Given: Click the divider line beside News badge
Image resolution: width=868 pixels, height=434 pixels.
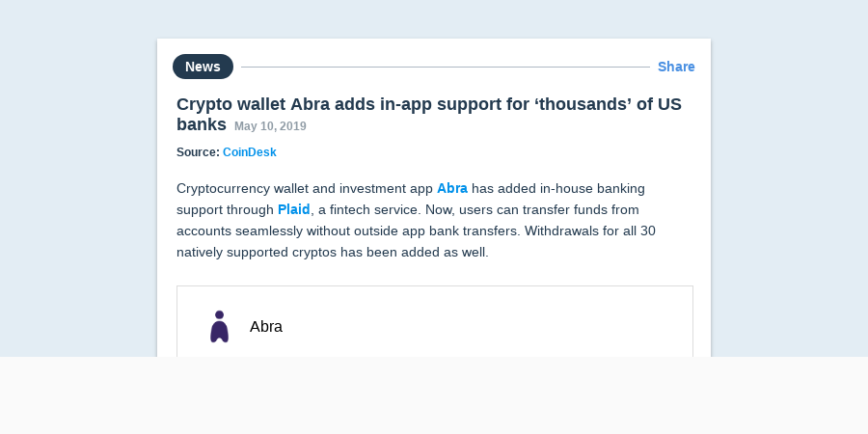Looking at the screenshot, I should tap(445, 67).
